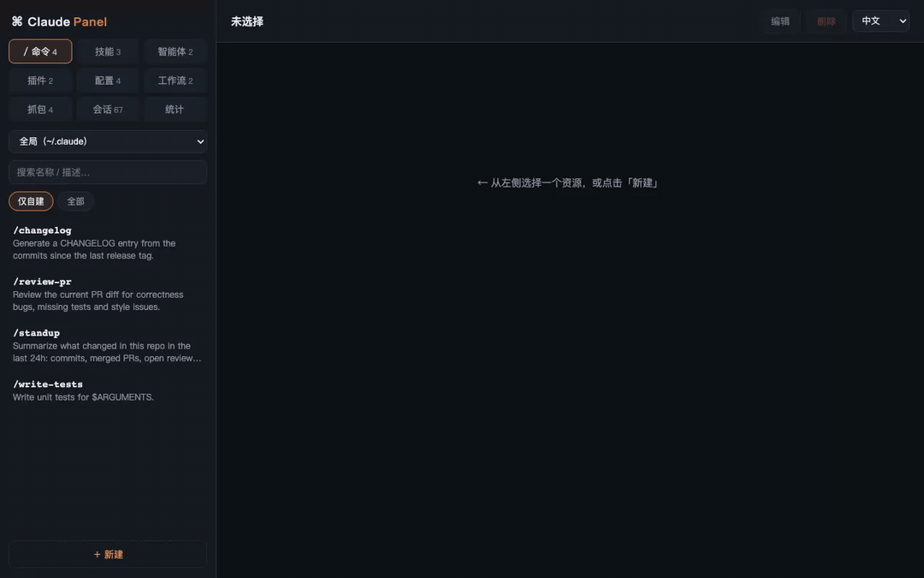Image resolution: width=924 pixels, height=578 pixels.
Task: Focus the 搜索名称 / 描述 search field
Action: tap(108, 172)
